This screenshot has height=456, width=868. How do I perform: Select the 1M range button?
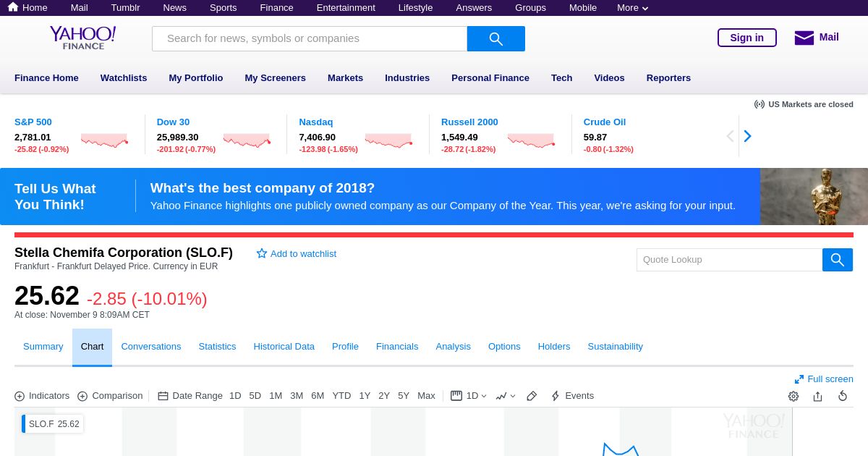pos(276,396)
